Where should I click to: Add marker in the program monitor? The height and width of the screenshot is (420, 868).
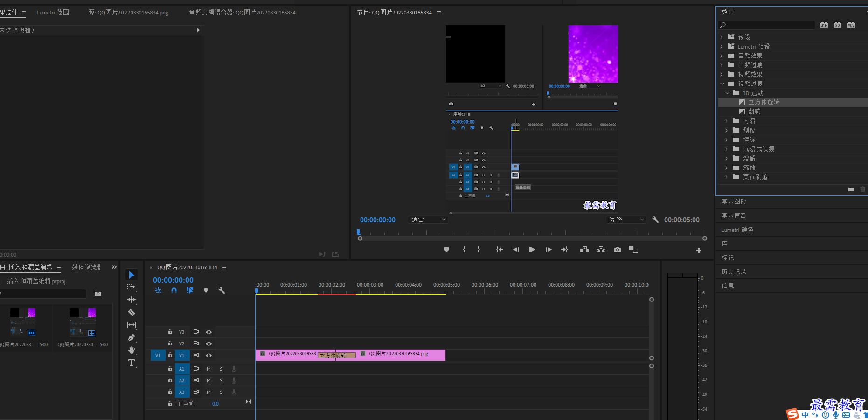point(446,250)
